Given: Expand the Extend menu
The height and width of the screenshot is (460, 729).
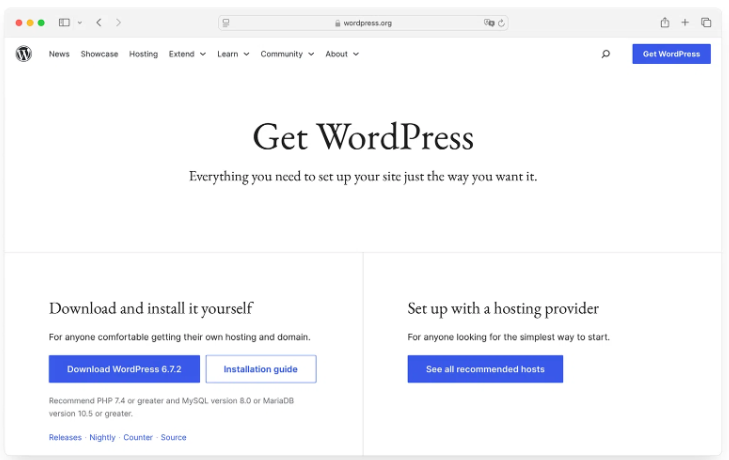Looking at the screenshot, I should click(187, 54).
